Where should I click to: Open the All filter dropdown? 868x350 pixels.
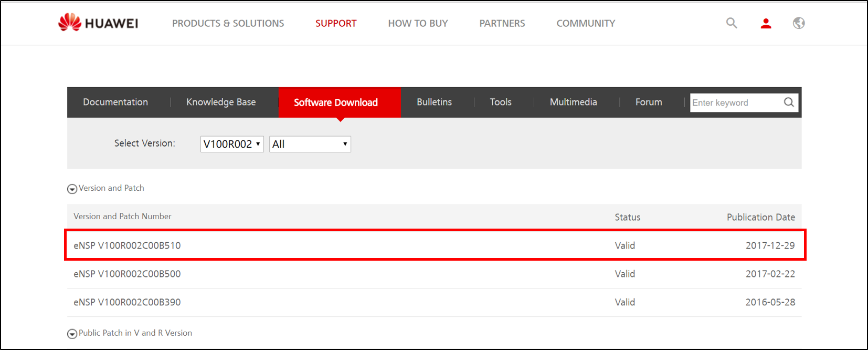coord(310,144)
